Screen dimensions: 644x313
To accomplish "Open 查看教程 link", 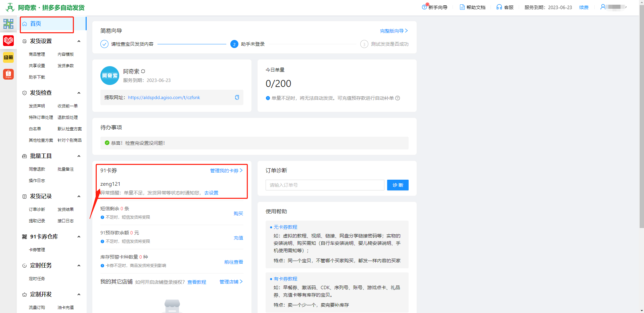I will [x=197, y=282].
